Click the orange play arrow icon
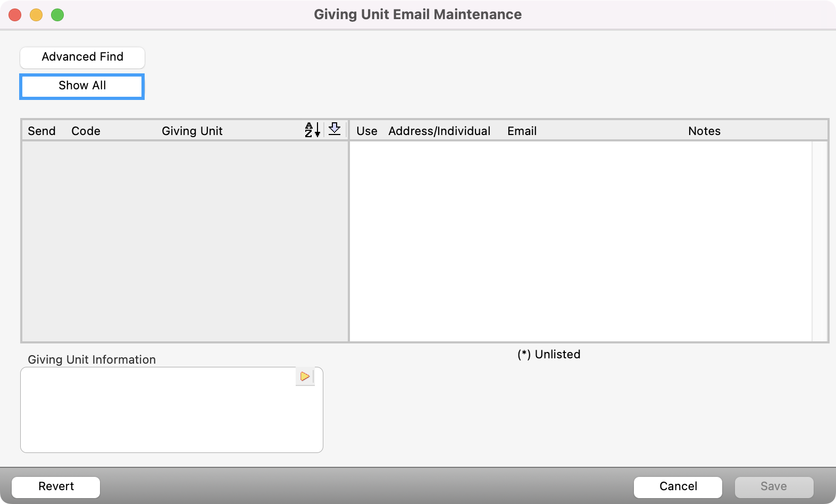This screenshot has width=836, height=504. [x=305, y=376]
